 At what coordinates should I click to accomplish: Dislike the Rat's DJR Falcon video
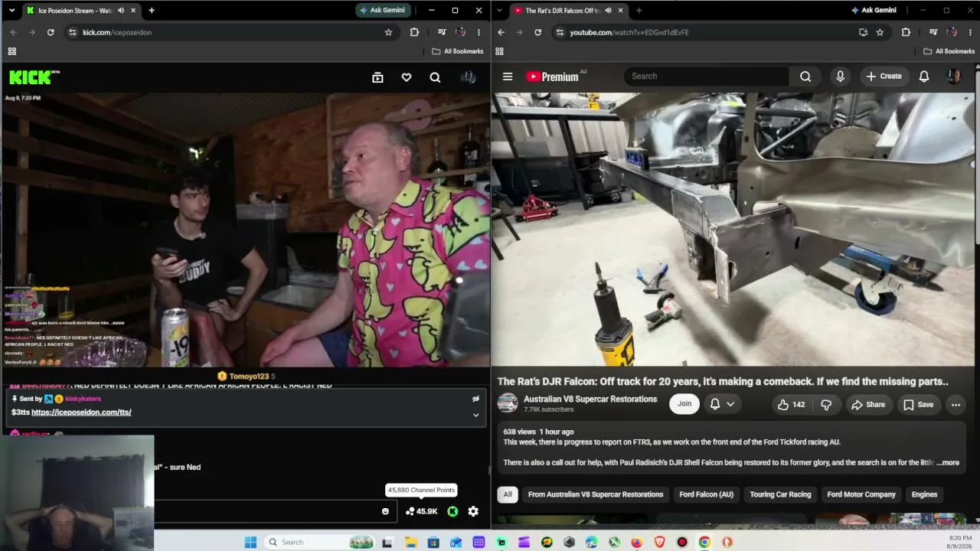pos(826,404)
